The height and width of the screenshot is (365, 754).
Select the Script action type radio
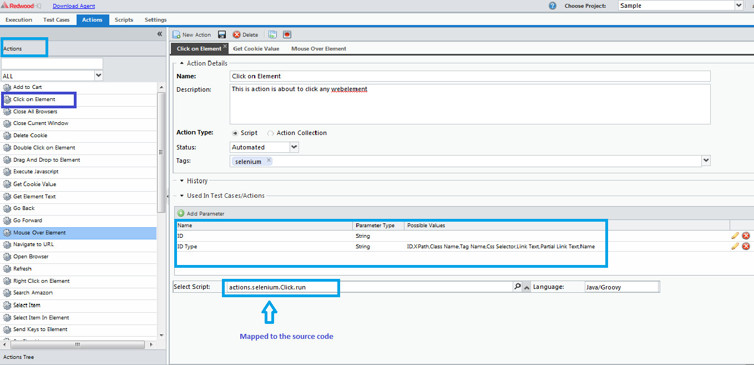(x=235, y=133)
